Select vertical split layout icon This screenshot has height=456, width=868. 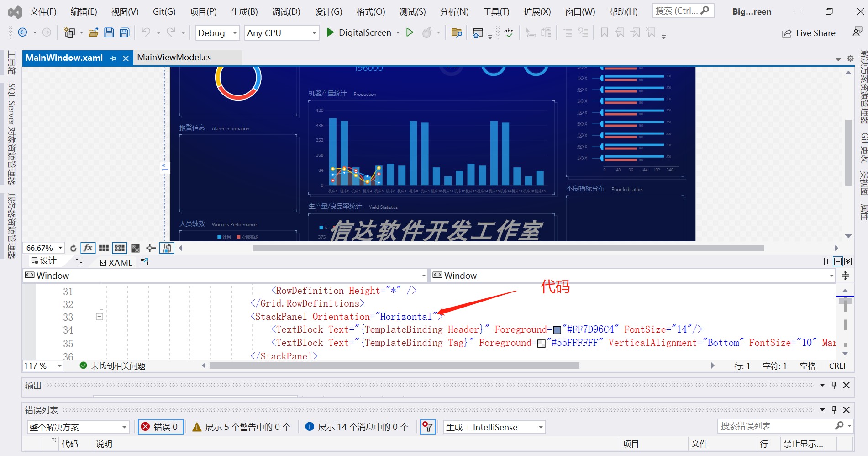coord(827,261)
